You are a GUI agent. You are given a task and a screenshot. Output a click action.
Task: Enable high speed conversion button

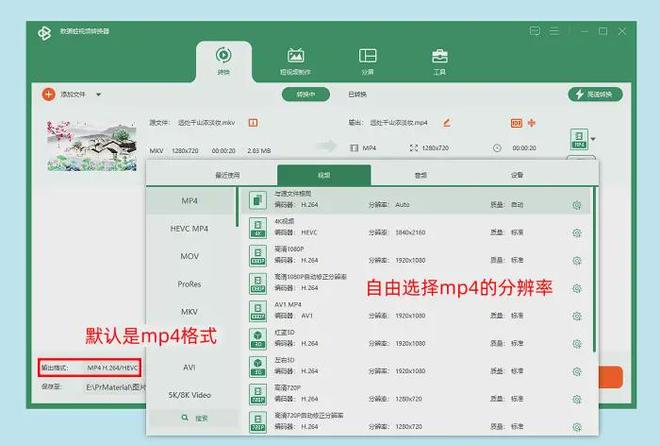pos(595,94)
